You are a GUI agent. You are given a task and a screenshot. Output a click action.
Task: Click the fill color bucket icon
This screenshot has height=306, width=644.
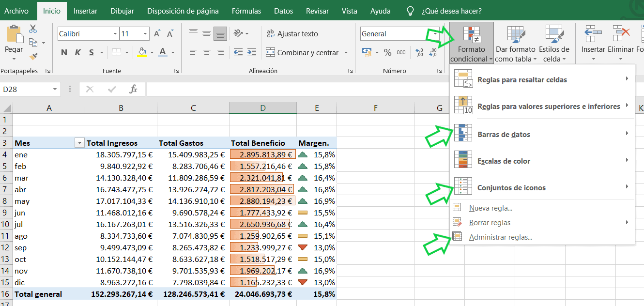[x=142, y=52]
